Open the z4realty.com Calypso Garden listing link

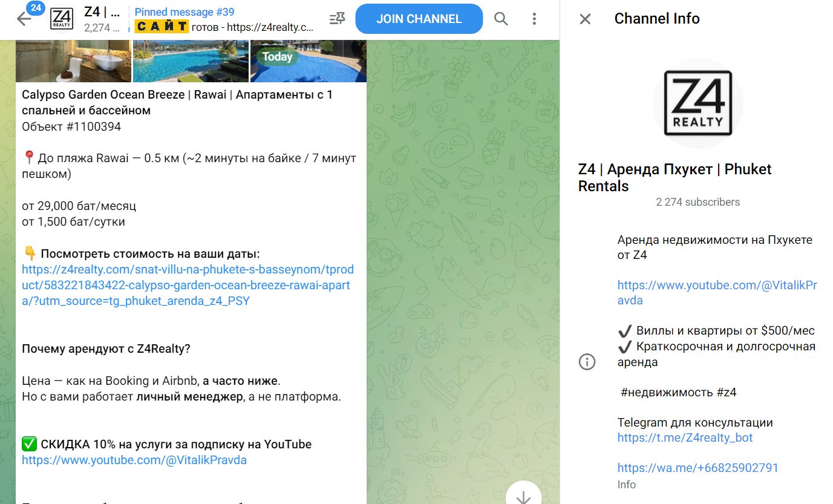tap(188, 285)
